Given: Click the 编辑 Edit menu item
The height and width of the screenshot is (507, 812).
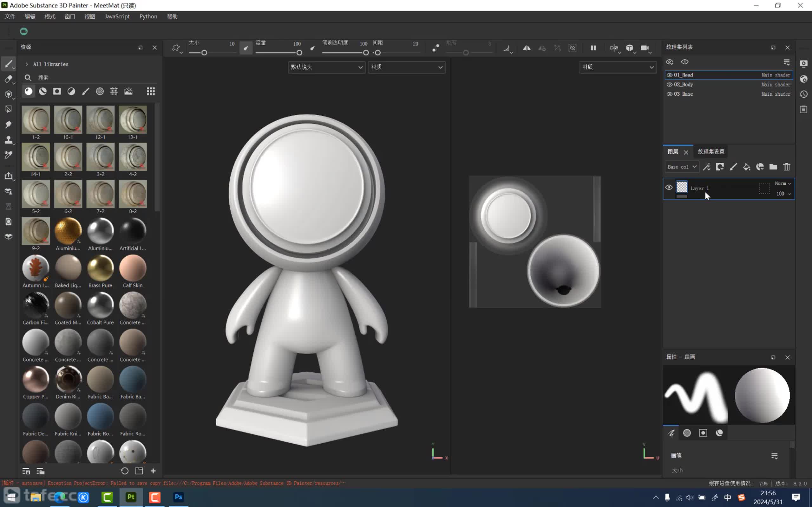Looking at the screenshot, I should (30, 16).
